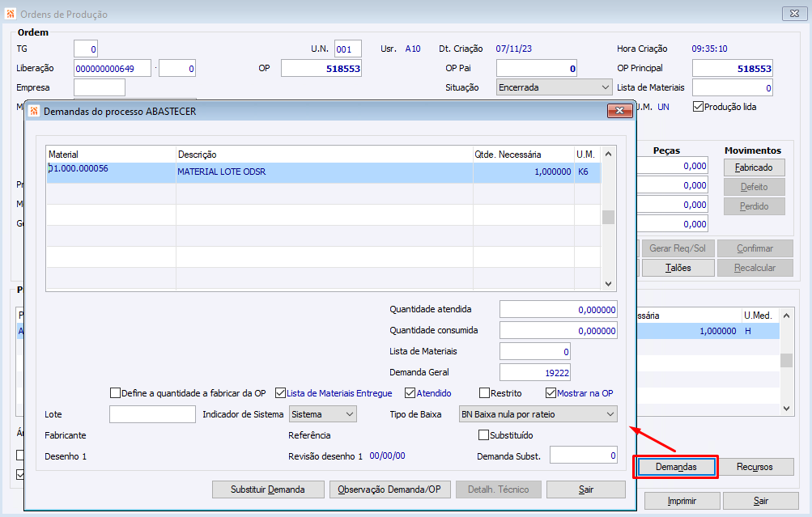812x517 pixels.
Task: Click the up arrow of process list scrollbar
Action: 786,316
